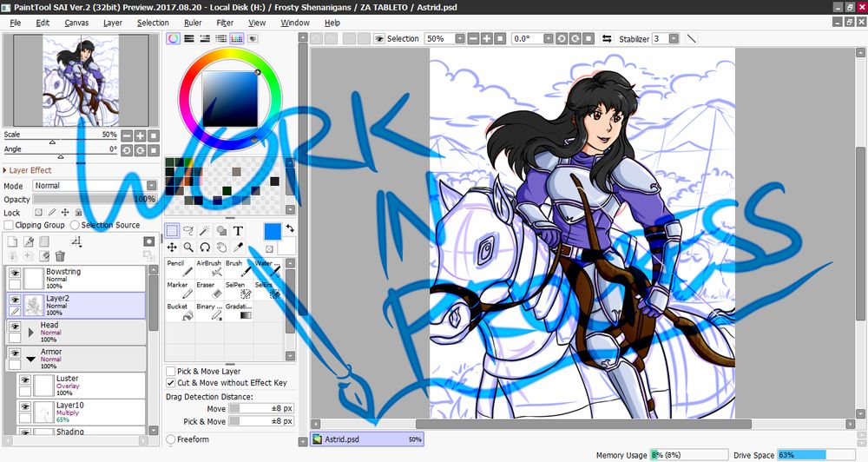Select the Zoom magnifier tool
The width and height of the screenshot is (868, 462).
[188, 247]
